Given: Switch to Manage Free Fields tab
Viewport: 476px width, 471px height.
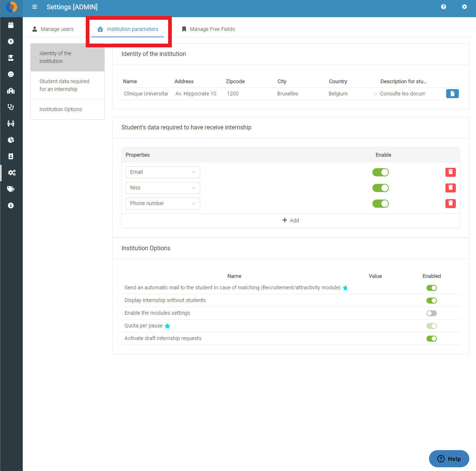Looking at the screenshot, I should point(208,29).
